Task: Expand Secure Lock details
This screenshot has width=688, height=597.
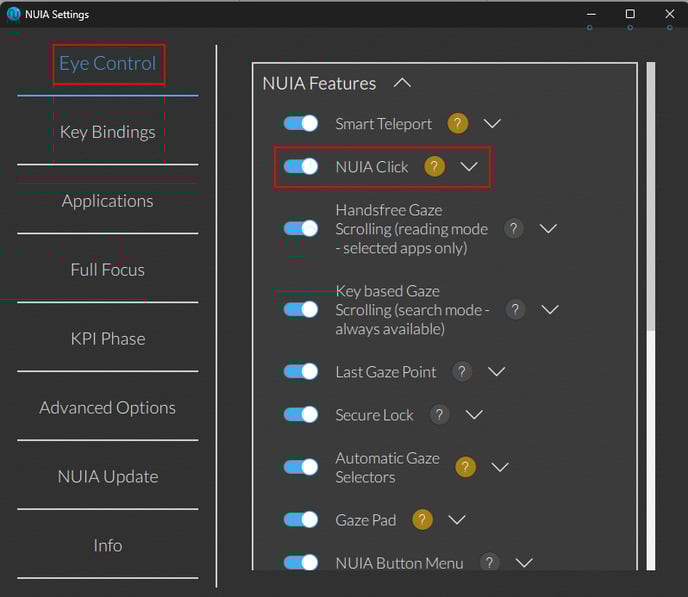Action: coord(474,415)
